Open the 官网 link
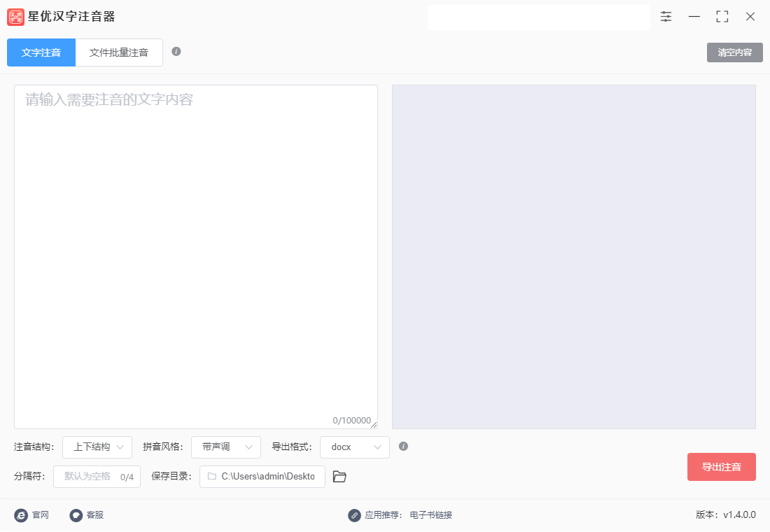This screenshot has width=770, height=532. (41, 515)
